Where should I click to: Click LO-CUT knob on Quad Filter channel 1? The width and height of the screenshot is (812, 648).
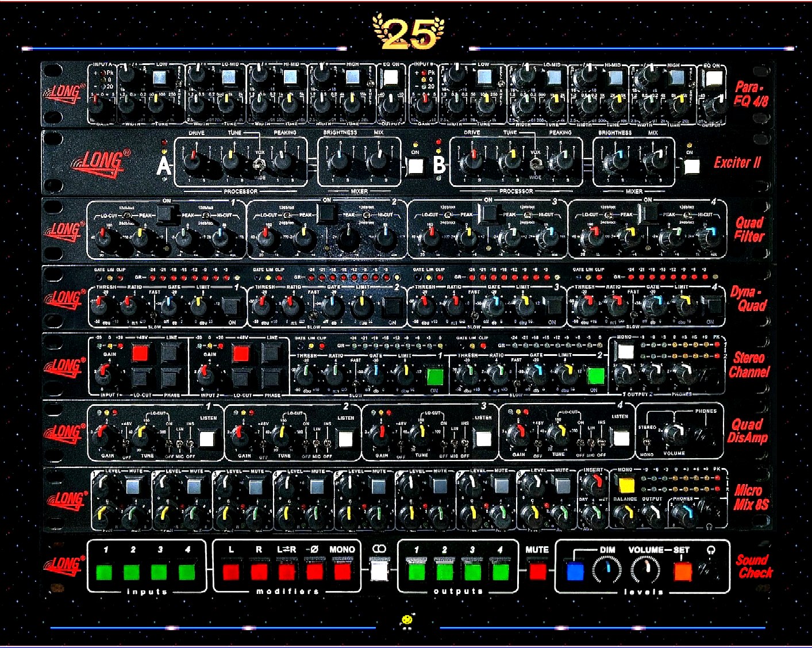pyautogui.click(x=104, y=239)
